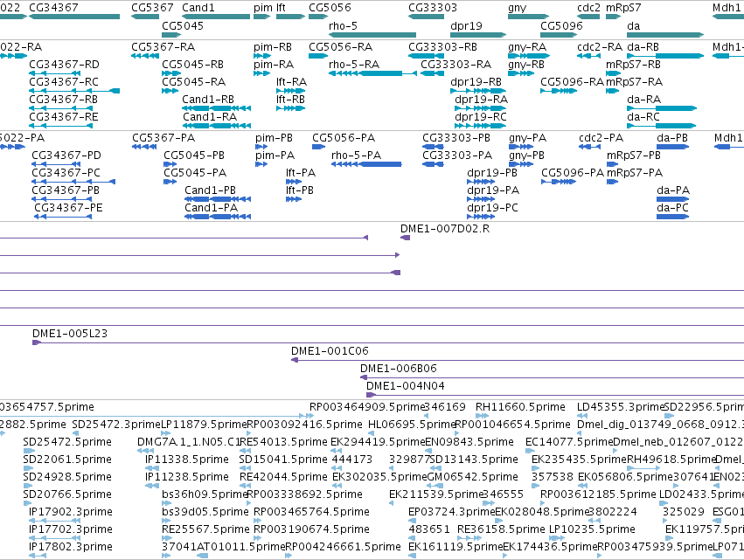Select transcript da-RC
The width and height of the screenshot is (744, 560).
pos(662,126)
